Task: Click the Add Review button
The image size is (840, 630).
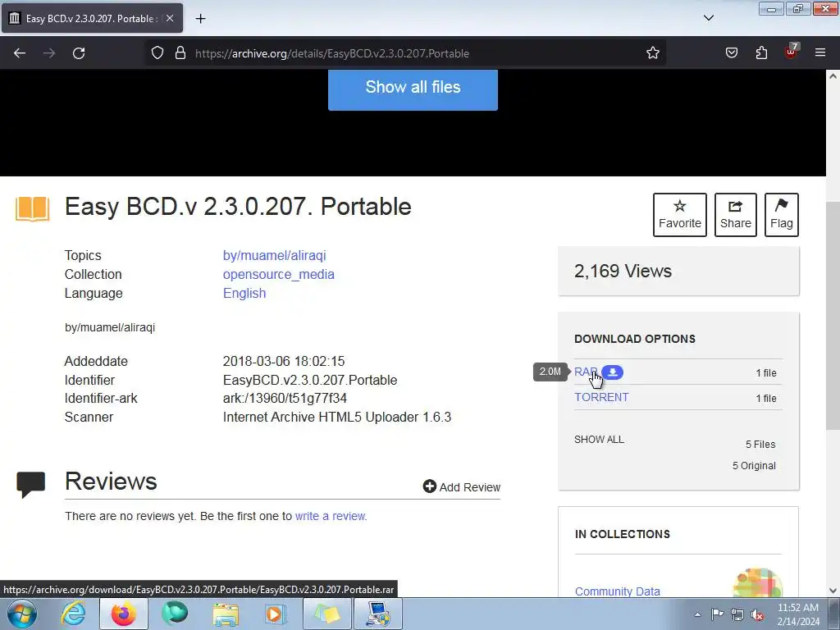Action: (461, 486)
